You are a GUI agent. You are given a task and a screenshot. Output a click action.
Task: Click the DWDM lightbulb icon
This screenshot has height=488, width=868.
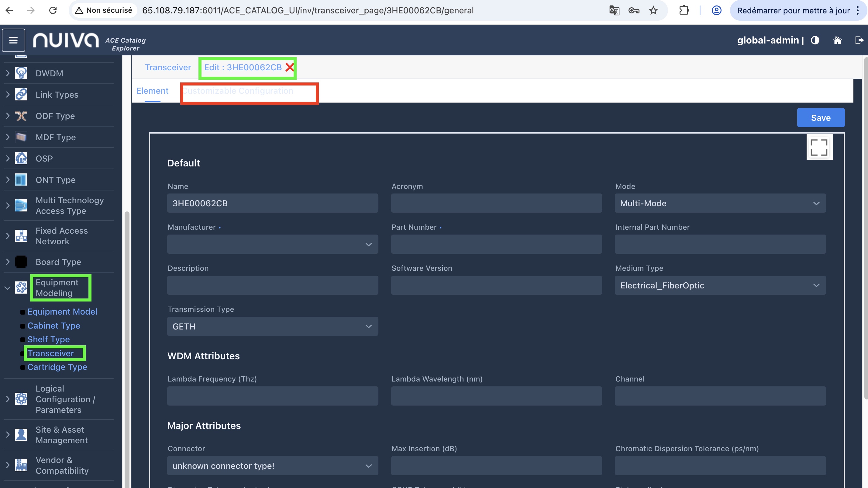click(x=21, y=73)
